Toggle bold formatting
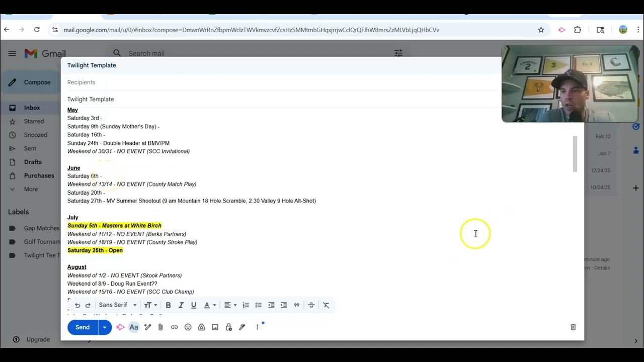Viewport: 644px width, 362px height. 168,305
